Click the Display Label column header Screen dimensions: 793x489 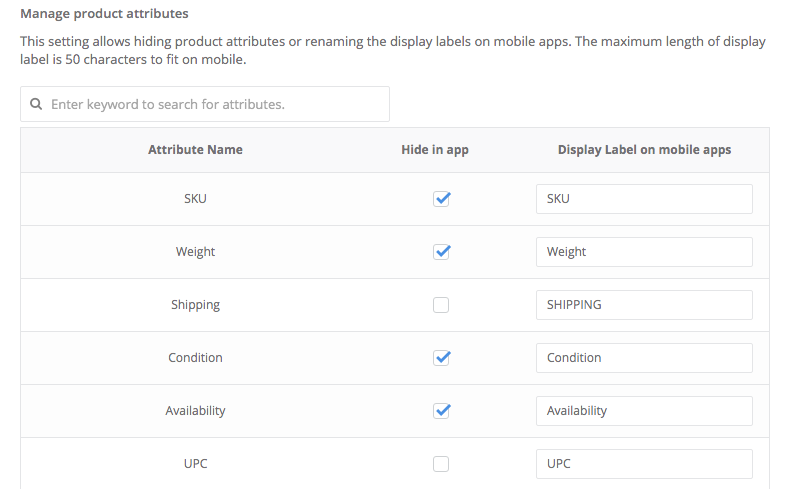644,150
